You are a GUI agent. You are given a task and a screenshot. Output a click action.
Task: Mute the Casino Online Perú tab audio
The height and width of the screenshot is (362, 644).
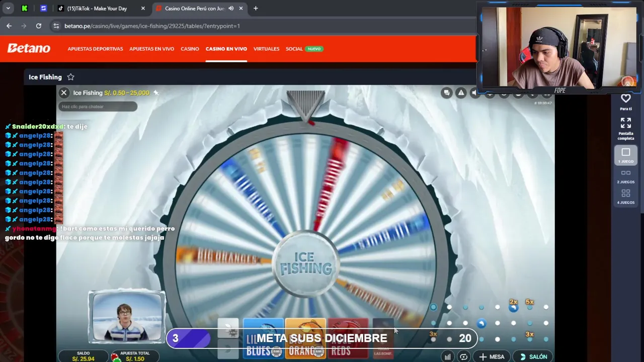point(231,9)
